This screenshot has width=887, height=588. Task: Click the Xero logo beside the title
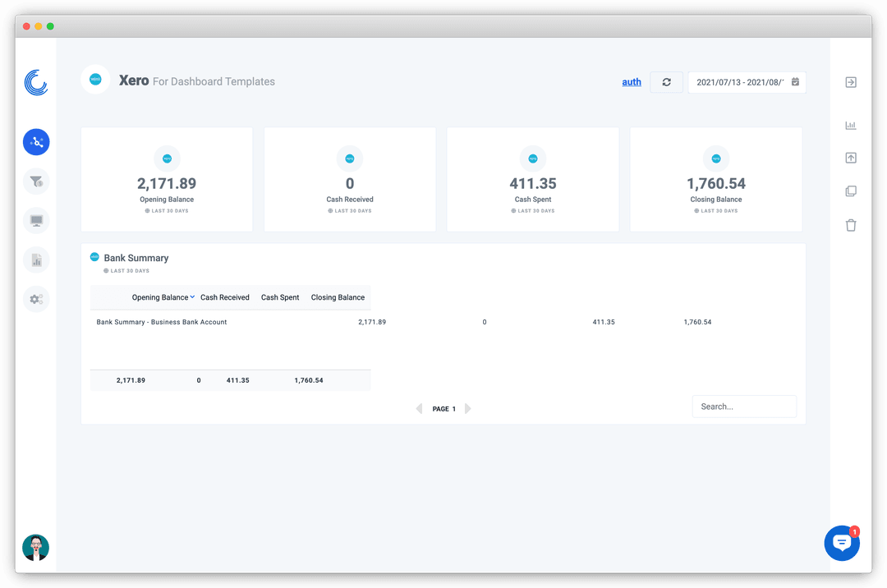[95, 79]
